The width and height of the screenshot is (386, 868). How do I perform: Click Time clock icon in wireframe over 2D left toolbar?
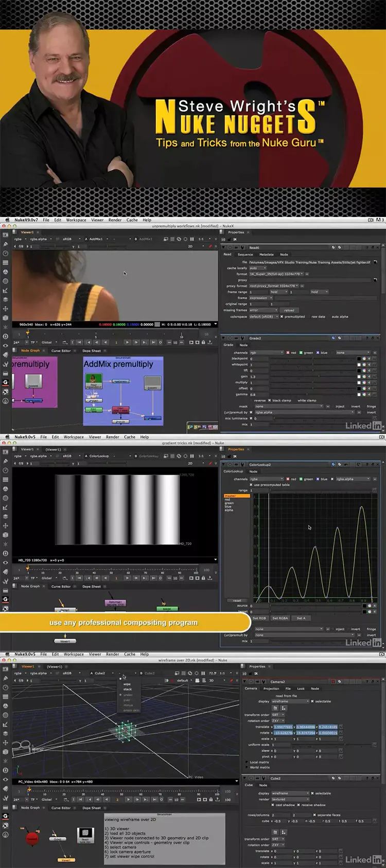(x=6, y=688)
